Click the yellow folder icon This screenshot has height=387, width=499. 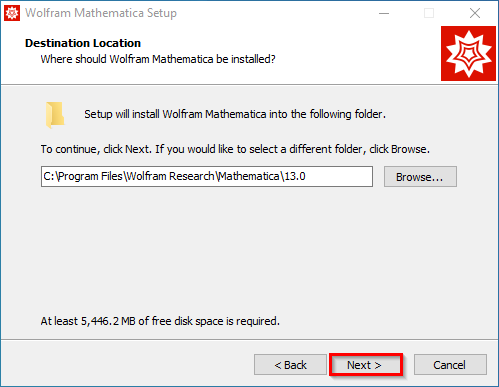click(x=55, y=115)
